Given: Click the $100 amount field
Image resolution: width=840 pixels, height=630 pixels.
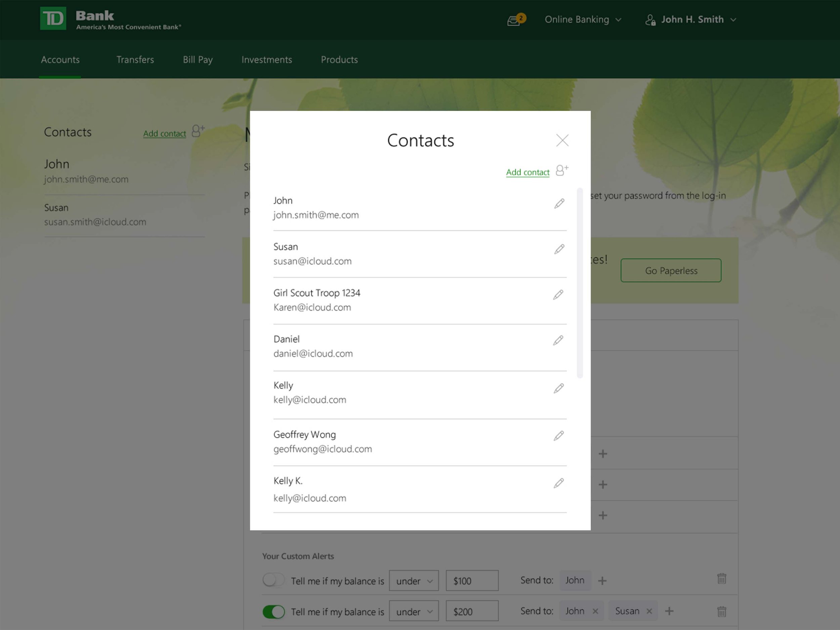Looking at the screenshot, I should coord(472,581).
